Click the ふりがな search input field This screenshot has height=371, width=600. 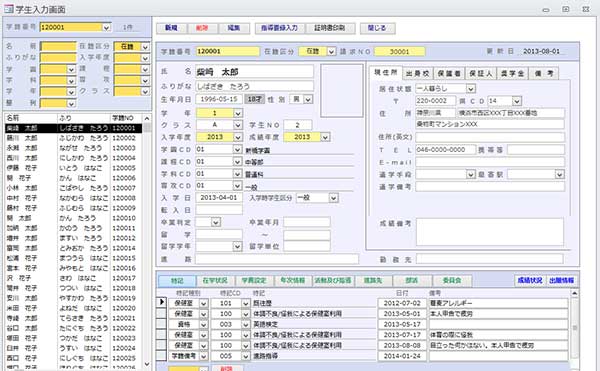[x=58, y=58]
